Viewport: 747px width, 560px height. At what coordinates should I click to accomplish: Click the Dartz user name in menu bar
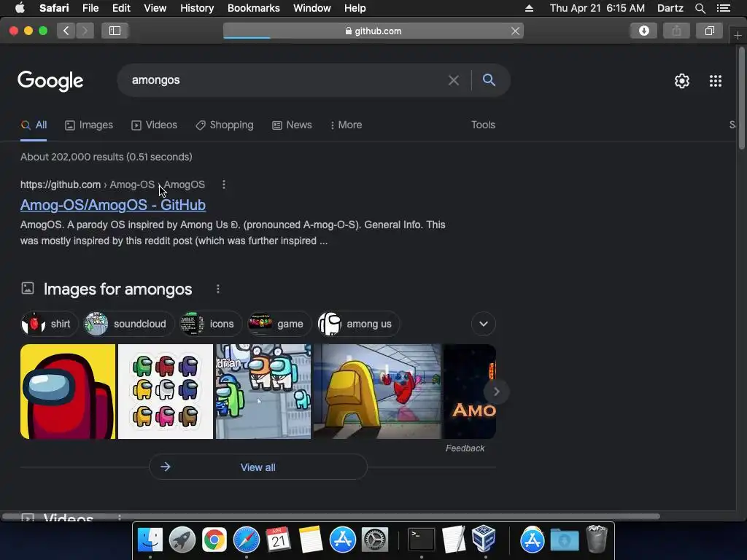(670, 8)
